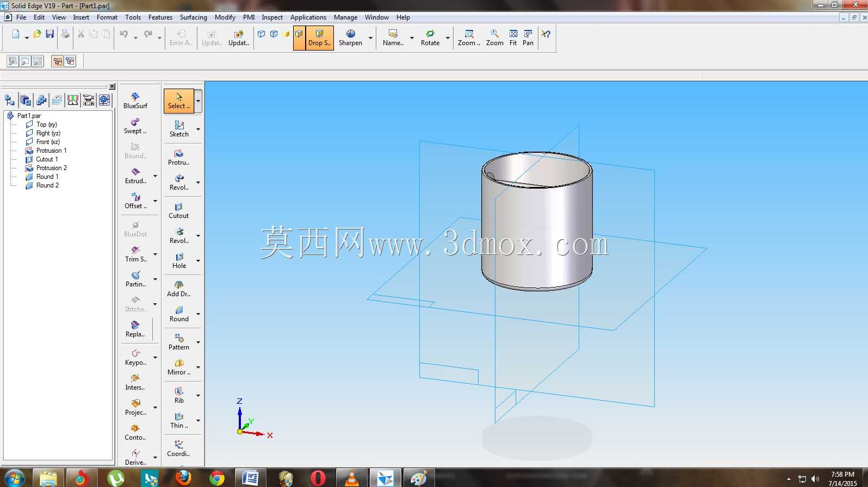Toggle the highlighted shaded-with-edges view style
868x487 pixels.
pyautogui.click(x=299, y=38)
